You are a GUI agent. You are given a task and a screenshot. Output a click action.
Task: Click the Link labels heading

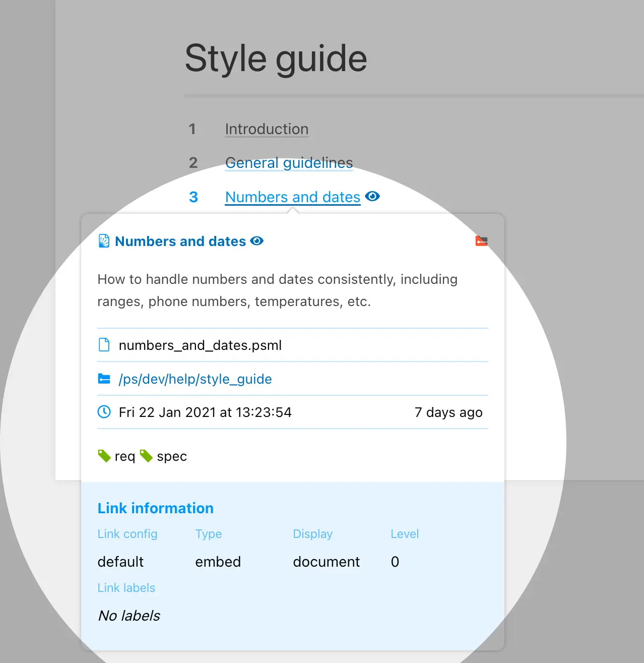click(x=126, y=588)
